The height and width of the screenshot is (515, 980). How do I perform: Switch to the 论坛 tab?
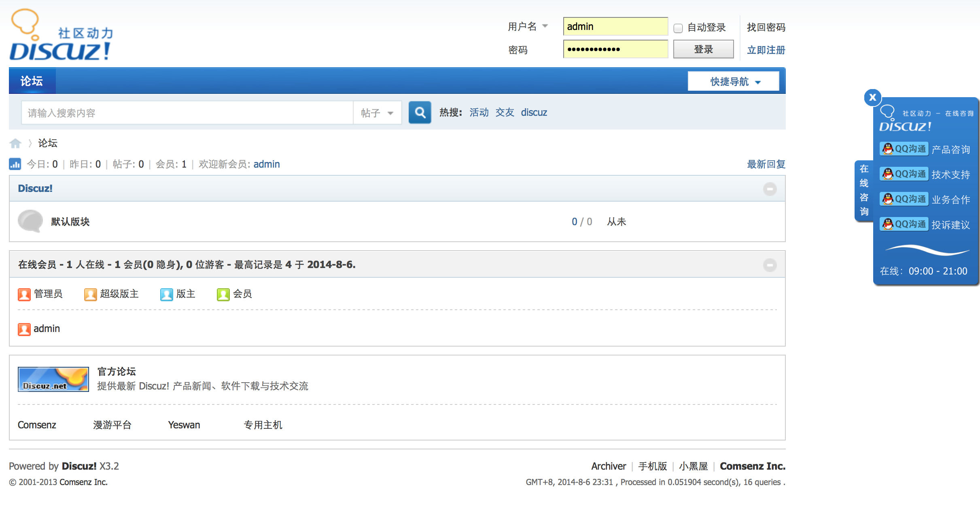pyautogui.click(x=32, y=81)
